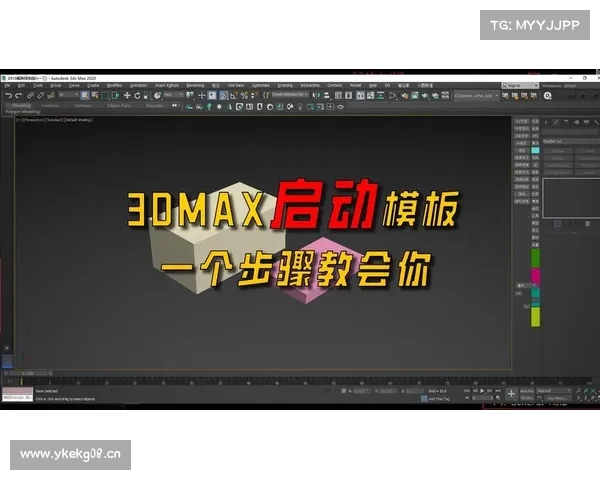Click the yellow-green color swatch panel
This screenshot has height=480, width=600.
[535, 317]
